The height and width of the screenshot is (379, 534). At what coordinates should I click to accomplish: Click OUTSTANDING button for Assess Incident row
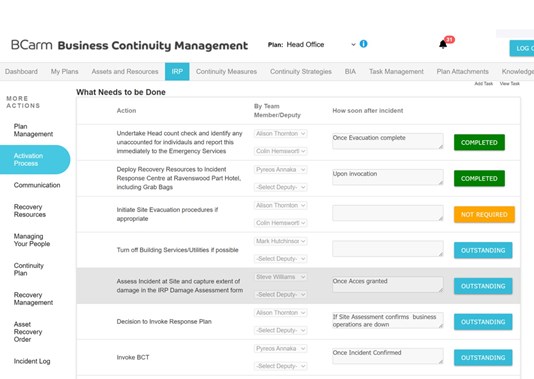pyautogui.click(x=483, y=286)
